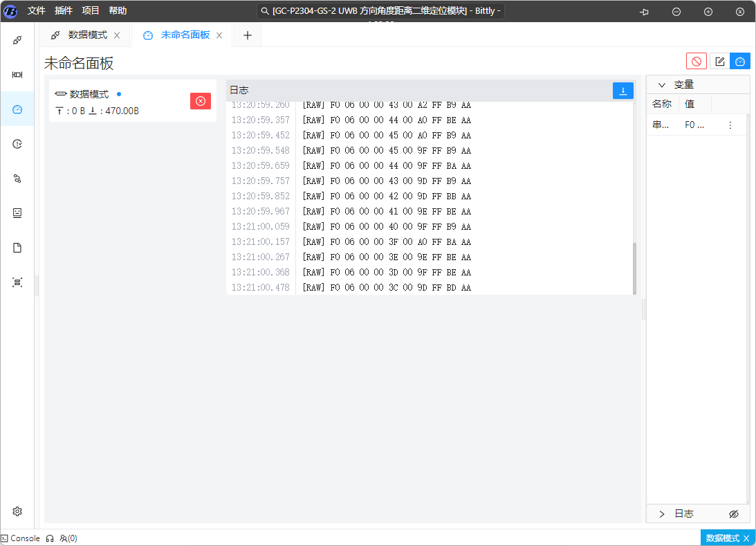Image resolution: width=756 pixels, height=546 pixels.
Task: Click the headset icon in status bar
Action: [x=50, y=538]
